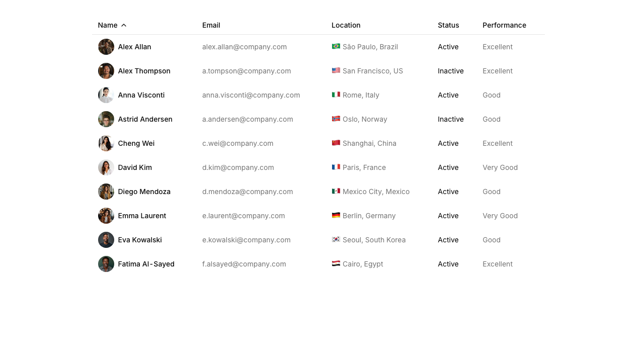Click the US flag icon
This screenshot has height=362, width=644.
tap(336, 70)
